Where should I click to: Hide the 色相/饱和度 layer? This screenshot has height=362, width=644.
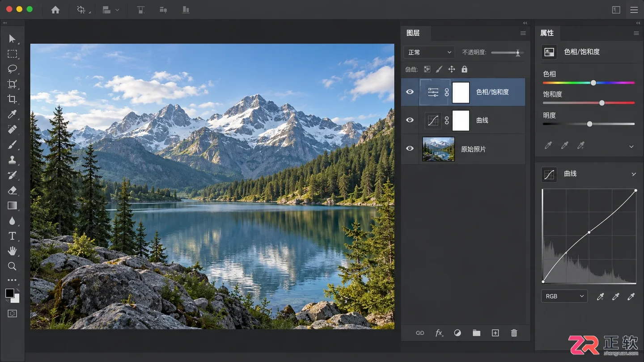(410, 92)
